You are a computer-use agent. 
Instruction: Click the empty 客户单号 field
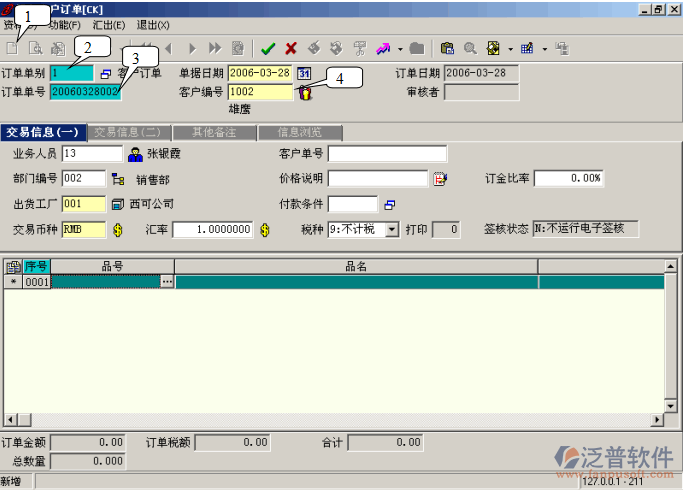[387, 154]
